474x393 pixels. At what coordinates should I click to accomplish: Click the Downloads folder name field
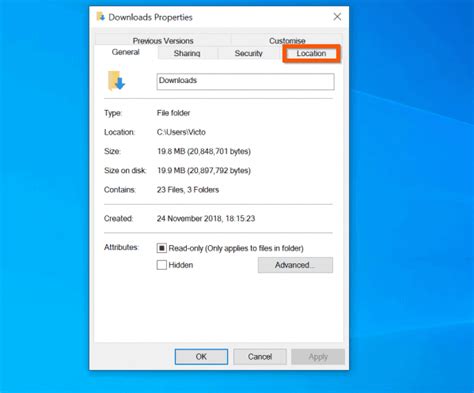pyautogui.click(x=245, y=82)
